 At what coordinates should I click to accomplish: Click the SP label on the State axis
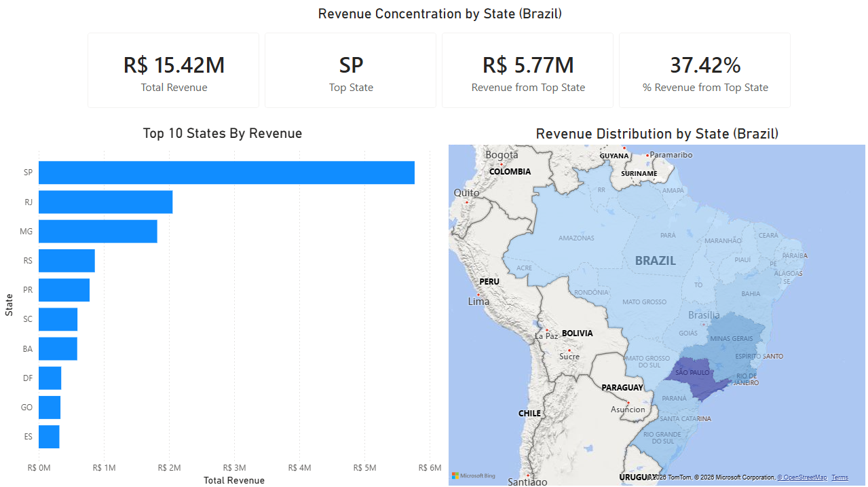click(x=28, y=173)
